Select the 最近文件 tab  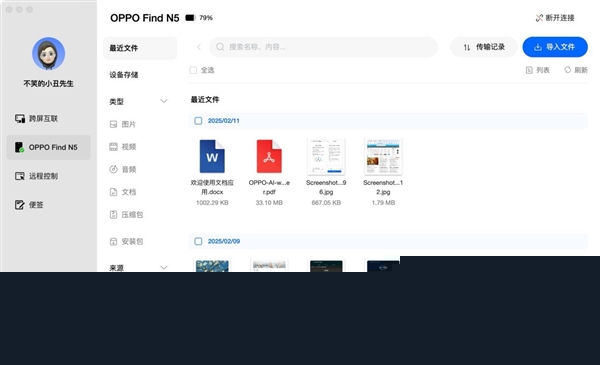[x=140, y=48]
